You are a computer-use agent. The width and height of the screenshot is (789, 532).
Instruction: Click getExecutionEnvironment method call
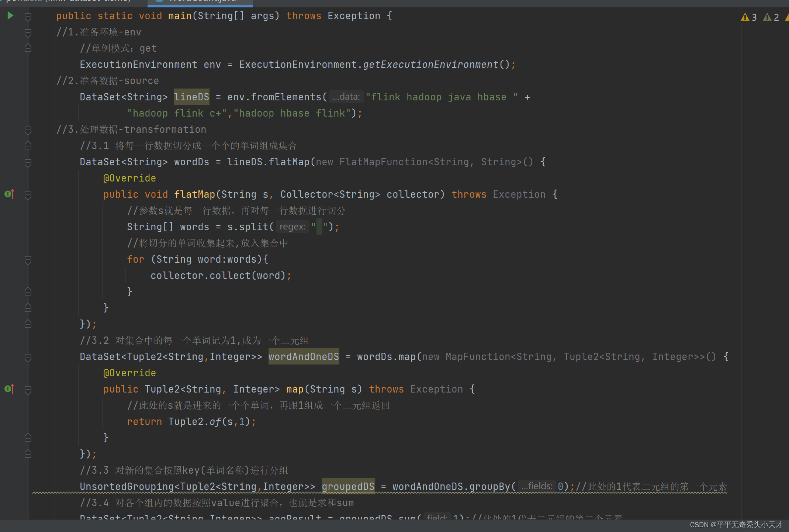[x=430, y=65]
